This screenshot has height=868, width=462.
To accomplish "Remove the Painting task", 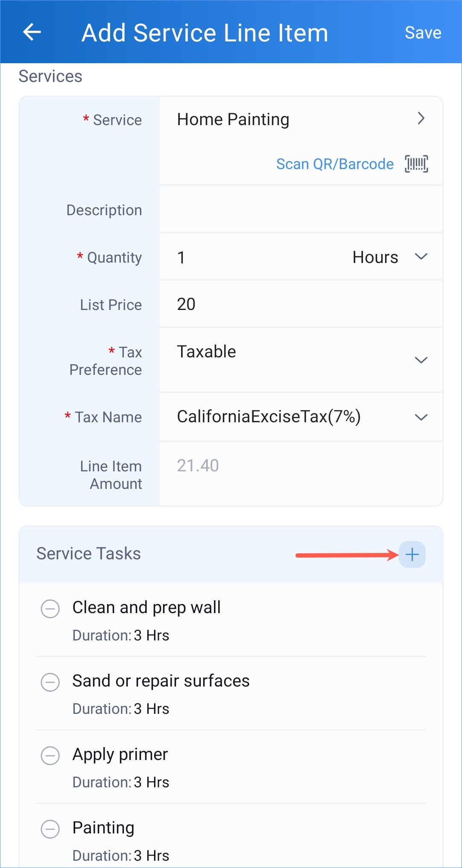I will (x=50, y=829).
